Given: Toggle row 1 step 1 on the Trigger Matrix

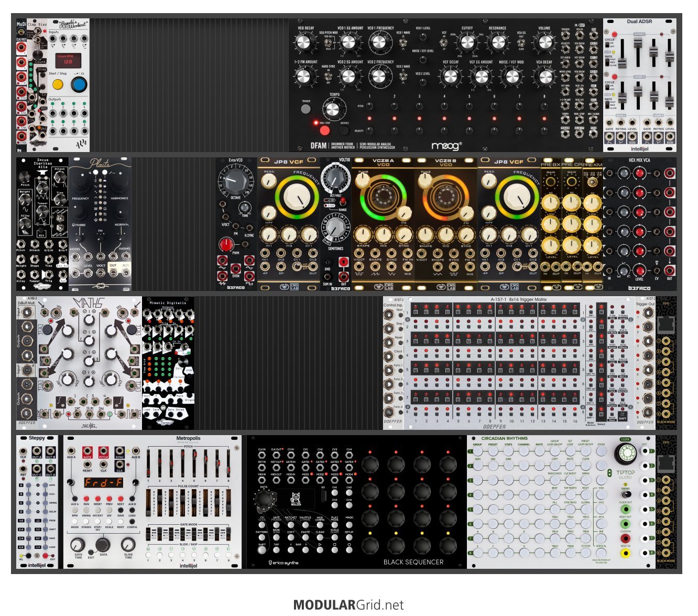Looking at the screenshot, I should [416, 313].
